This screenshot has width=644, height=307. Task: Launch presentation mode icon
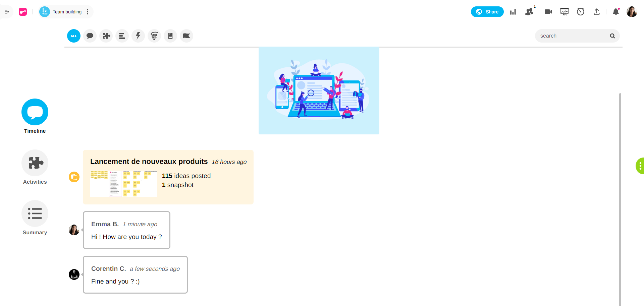click(x=565, y=12)
